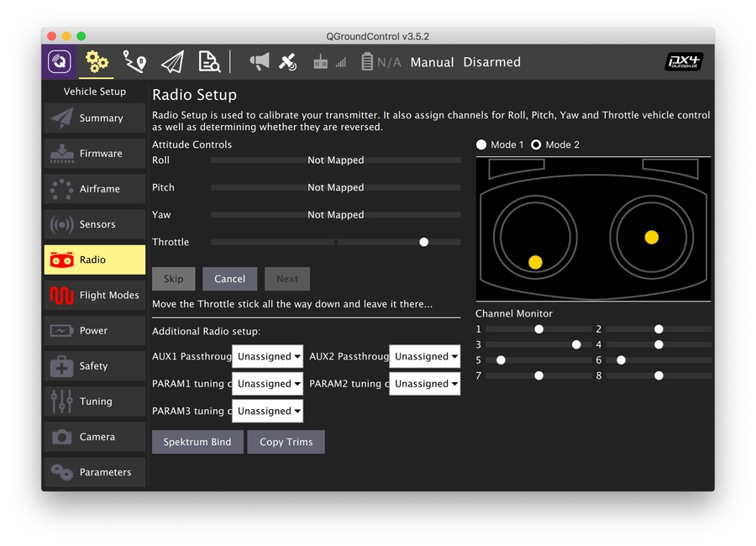Image resolution: width=756 pixels, height=546 pixels.
Task: Click the GPS satellite status icon
Action: click(x=288, y=62)
